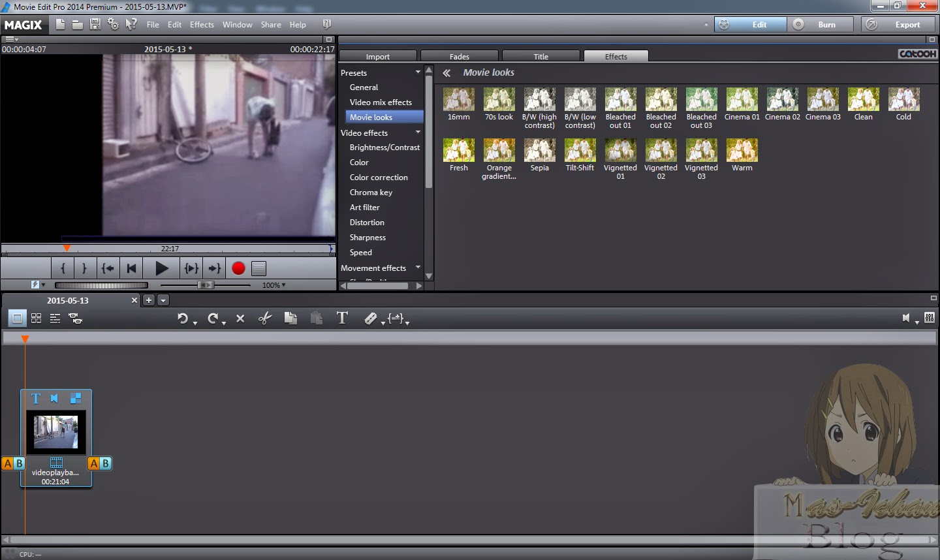Screen dimensions: 940x560
Task: Create a new project with the blank page icon
Action: point(60,24)
